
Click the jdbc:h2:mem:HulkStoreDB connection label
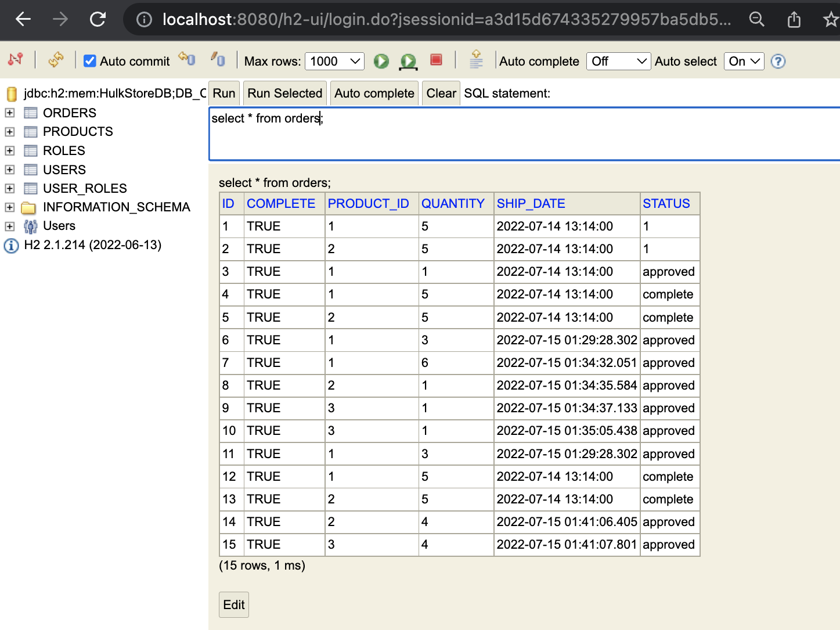tap(115, 93)
